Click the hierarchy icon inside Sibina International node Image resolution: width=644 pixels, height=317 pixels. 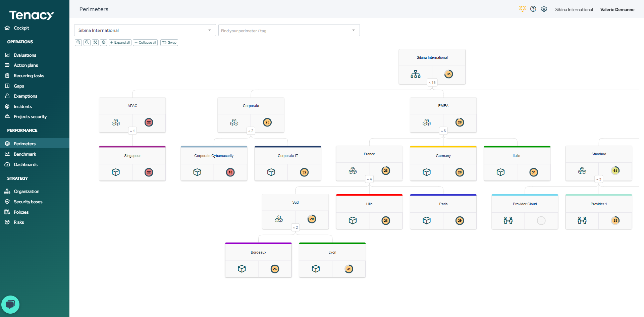[415, 74]
